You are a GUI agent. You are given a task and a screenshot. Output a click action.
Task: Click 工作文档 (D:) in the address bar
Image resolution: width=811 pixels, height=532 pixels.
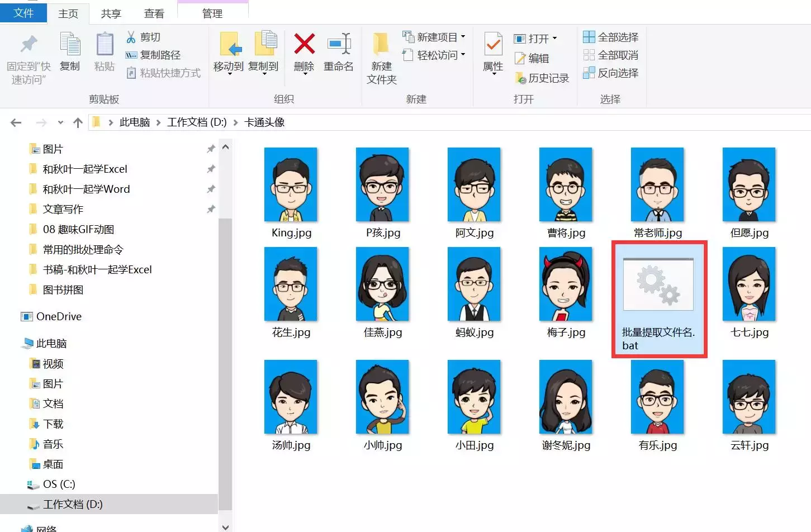(197, 122)
